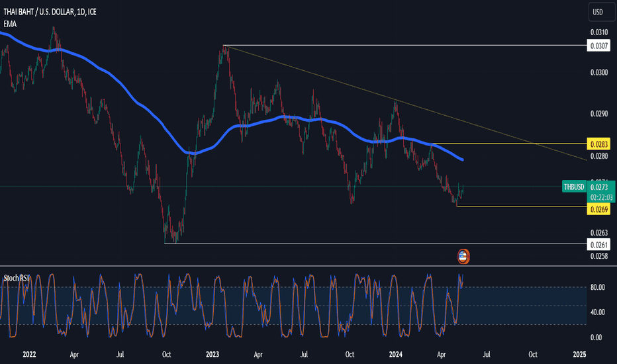Click the 0.0290 price axis value

click(599, 114)
